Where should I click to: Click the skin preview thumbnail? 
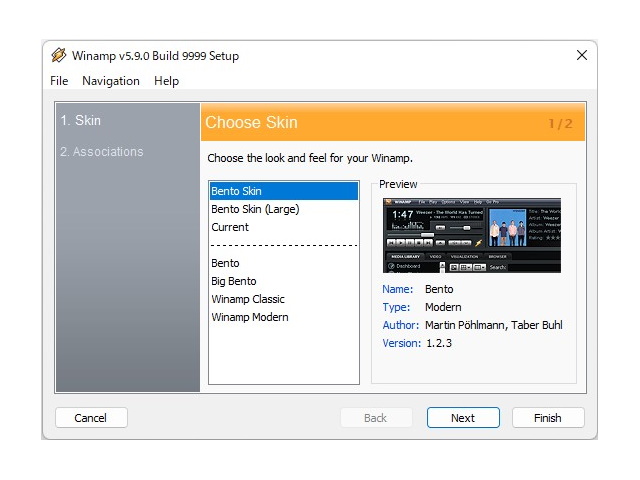tap(472, 236)
